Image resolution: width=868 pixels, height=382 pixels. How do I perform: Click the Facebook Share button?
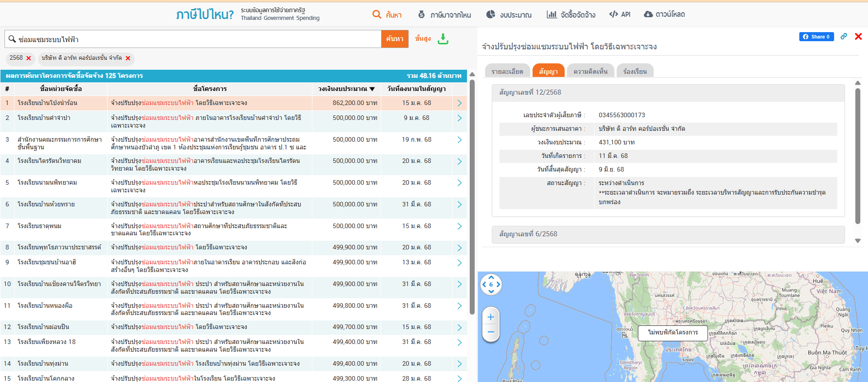(816, 37)
